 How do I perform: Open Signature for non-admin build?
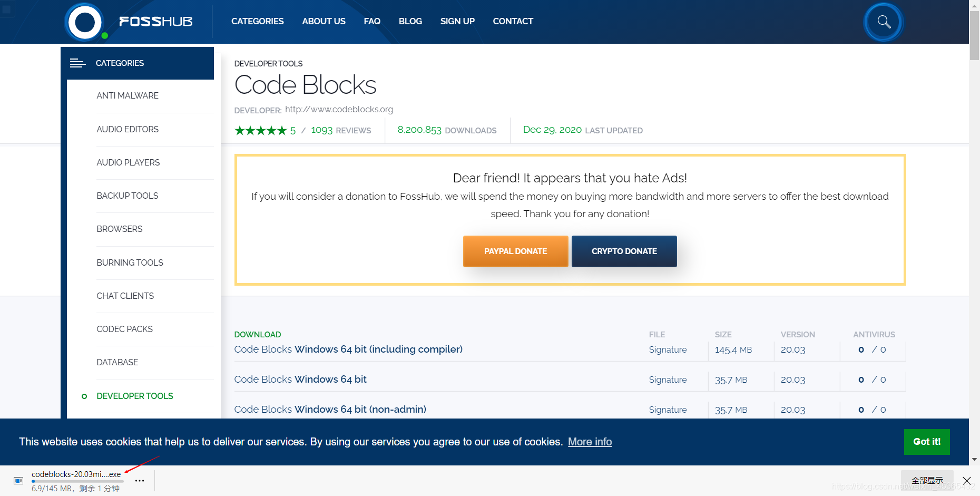click(x=668, y=410)
